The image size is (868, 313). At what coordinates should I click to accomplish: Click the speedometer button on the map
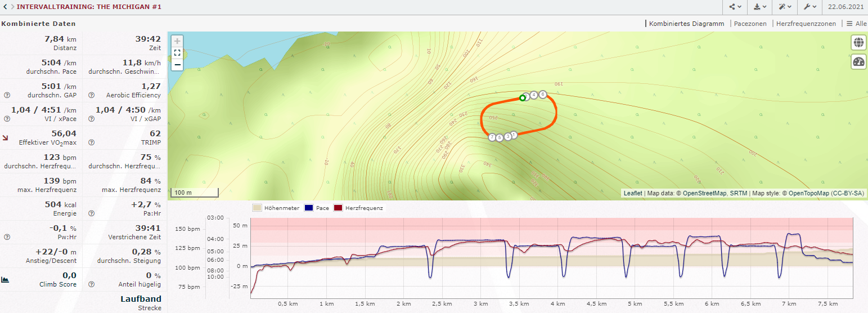tap(858, 62)
